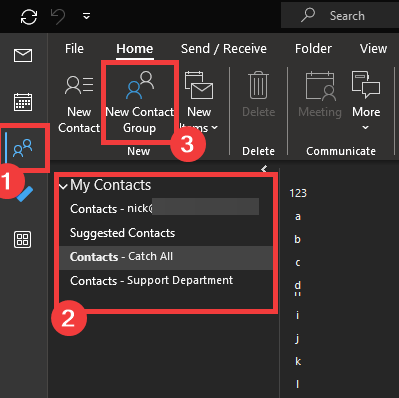Jump to contacts starting with a

click(x=298, y=217)
